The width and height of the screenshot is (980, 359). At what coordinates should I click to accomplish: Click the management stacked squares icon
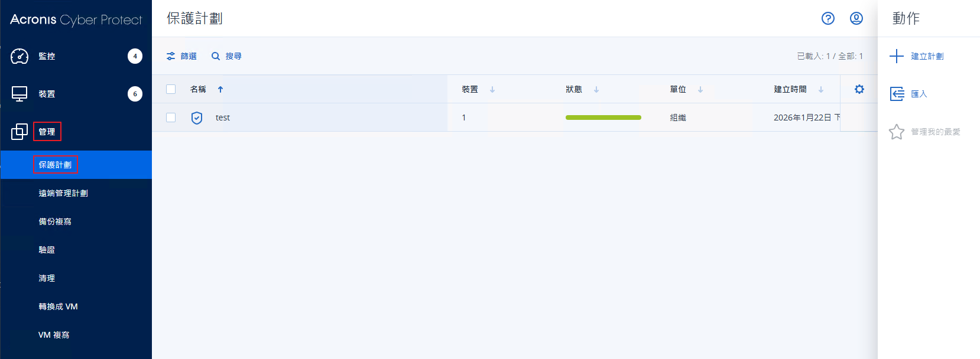20,132
